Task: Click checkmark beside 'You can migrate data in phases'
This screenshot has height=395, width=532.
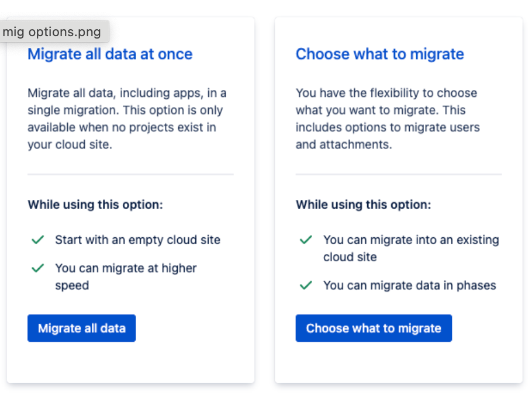Action: pyautogui.click(x=306, y=285)
